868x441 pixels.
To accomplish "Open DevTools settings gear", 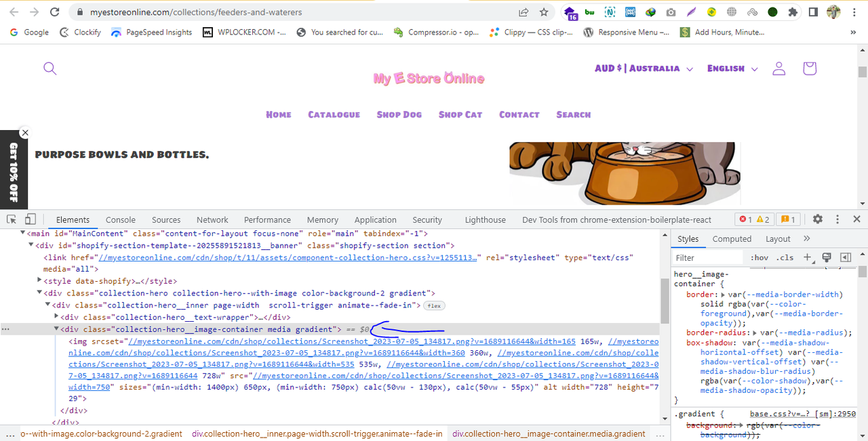I will coord(818,219).
